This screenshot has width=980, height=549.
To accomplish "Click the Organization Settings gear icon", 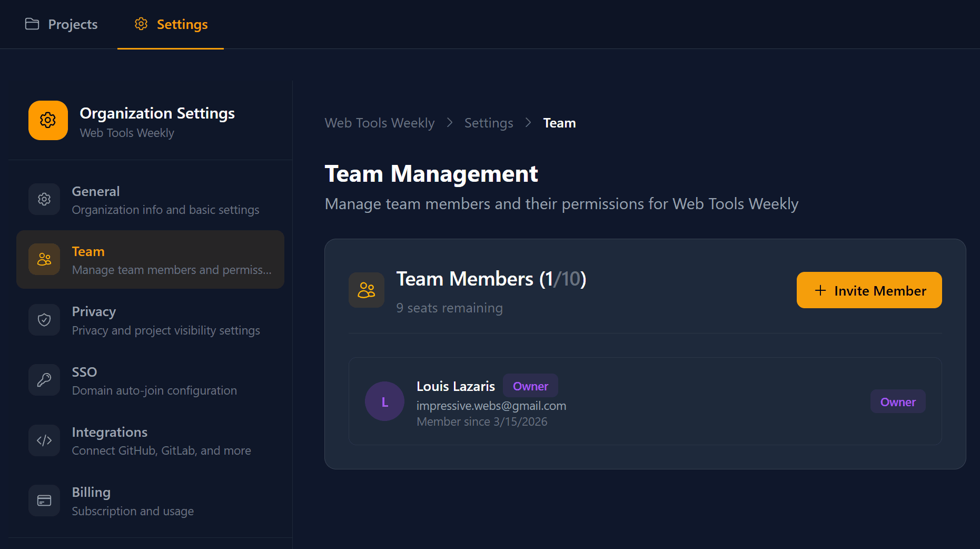I will (x=47, y=120).
